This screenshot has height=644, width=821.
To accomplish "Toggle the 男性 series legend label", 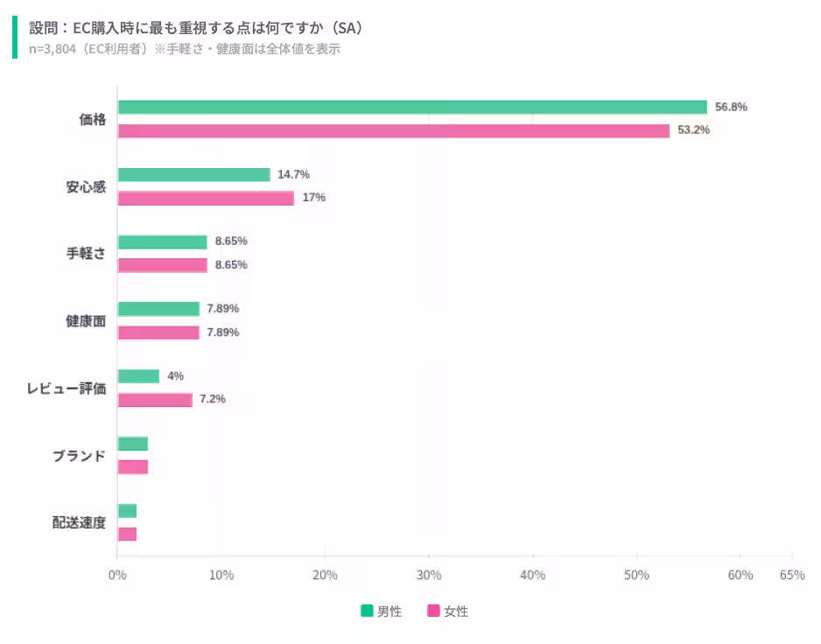I will [389, 612].
